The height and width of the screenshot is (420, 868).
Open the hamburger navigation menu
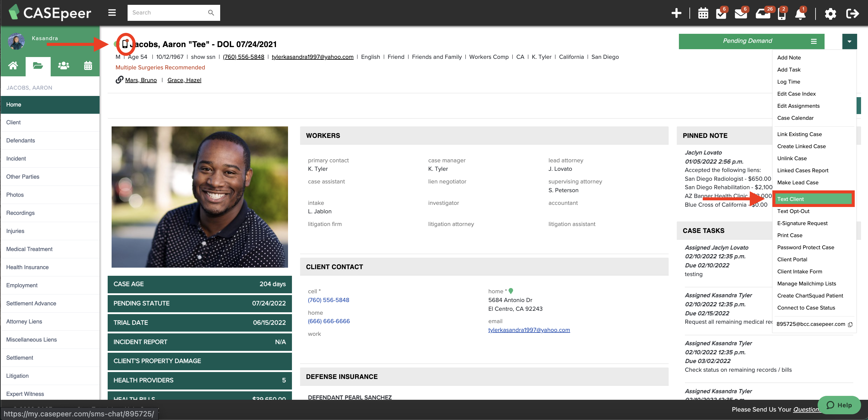tap(112, 13)
